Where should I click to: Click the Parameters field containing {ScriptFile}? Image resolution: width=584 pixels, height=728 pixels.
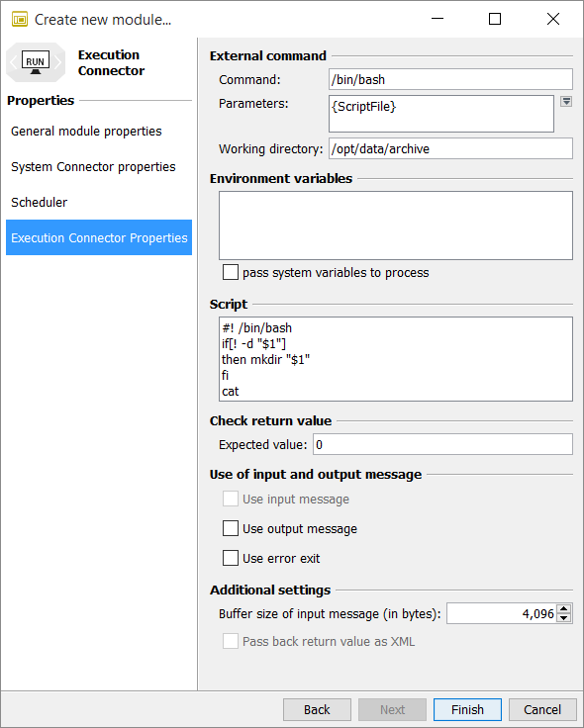(x=441, y=114)
